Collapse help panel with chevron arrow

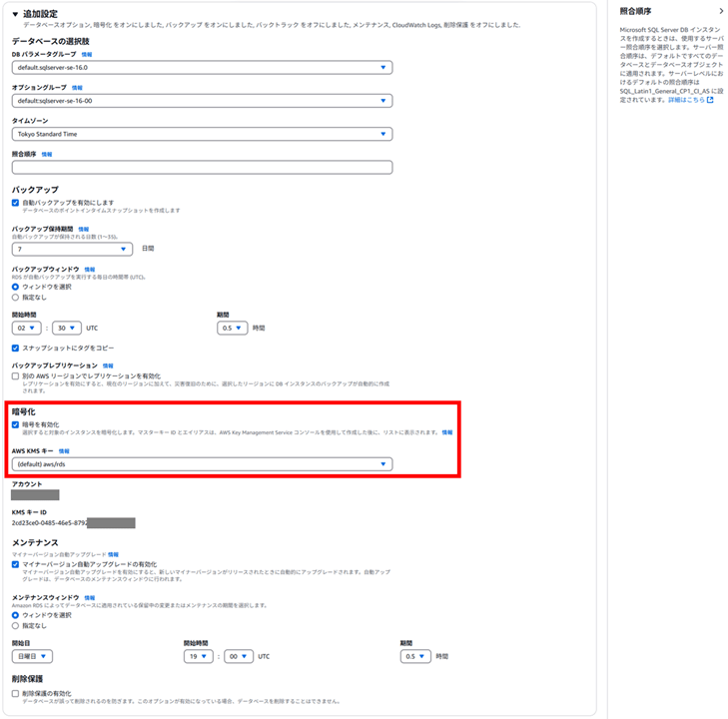pos(721,11)
